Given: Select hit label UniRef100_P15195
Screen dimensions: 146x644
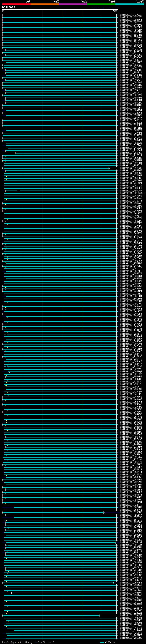Looking at the screenshot, I should 131,538.
